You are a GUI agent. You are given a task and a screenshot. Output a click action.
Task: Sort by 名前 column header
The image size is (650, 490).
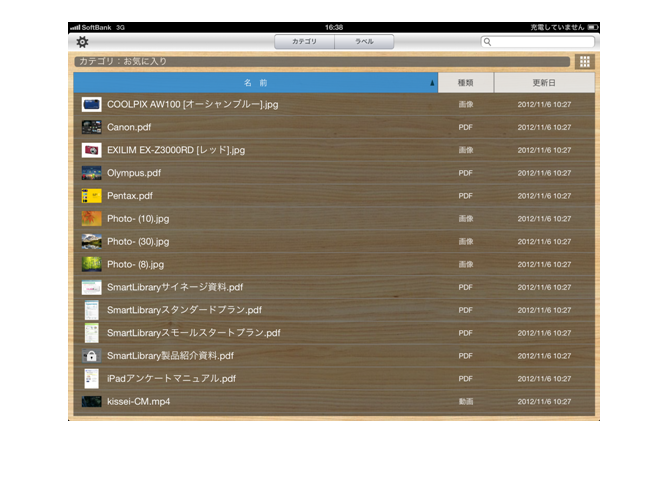[x=255, y=83]
